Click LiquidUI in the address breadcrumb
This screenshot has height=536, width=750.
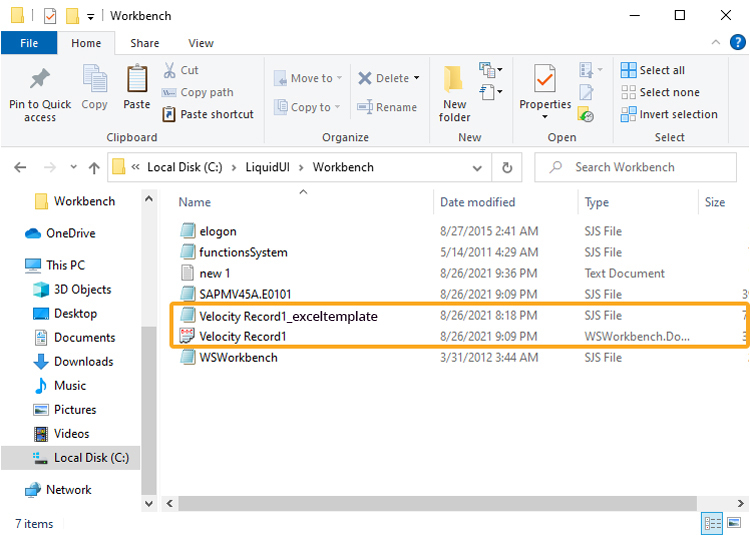coord(267,167)
